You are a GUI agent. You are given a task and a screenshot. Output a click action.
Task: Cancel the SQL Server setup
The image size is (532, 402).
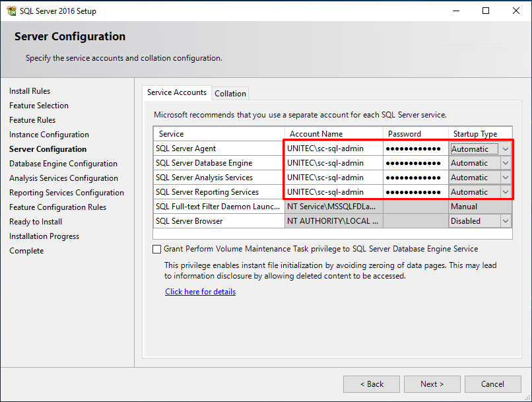[492, 384]
